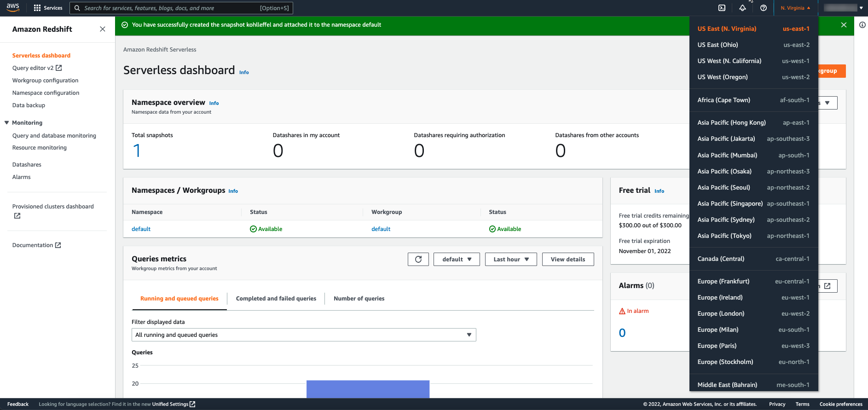868x410 pixels.
Task: Open Datashares in sidebar
Action: pyautogui.click(x=27, y=165)
